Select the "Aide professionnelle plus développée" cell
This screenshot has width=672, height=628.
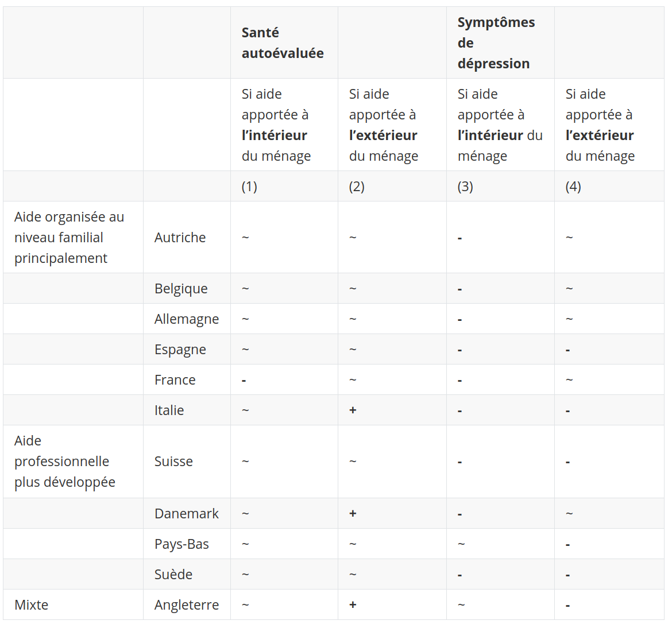(x=65, y=462)
